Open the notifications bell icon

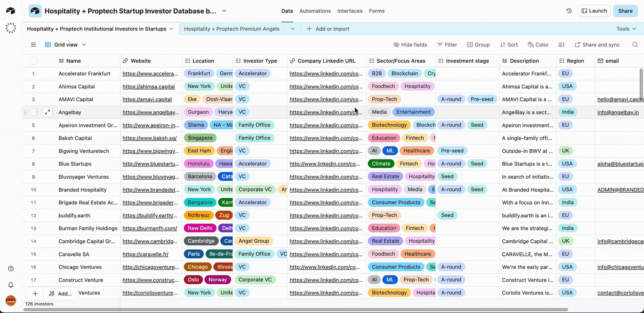11,285
